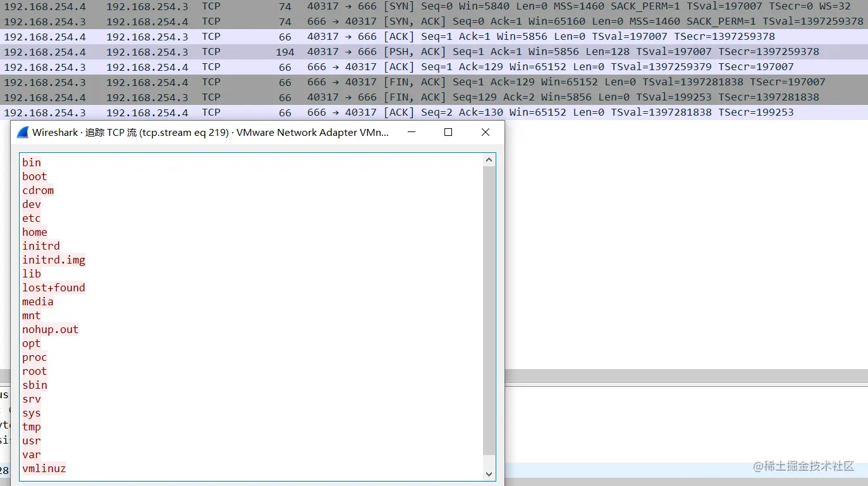Select the [ACK] row with Seq=1 Ack=1 Len=0
The width and height of the screenshot is (868, 486).
(434, 37)
